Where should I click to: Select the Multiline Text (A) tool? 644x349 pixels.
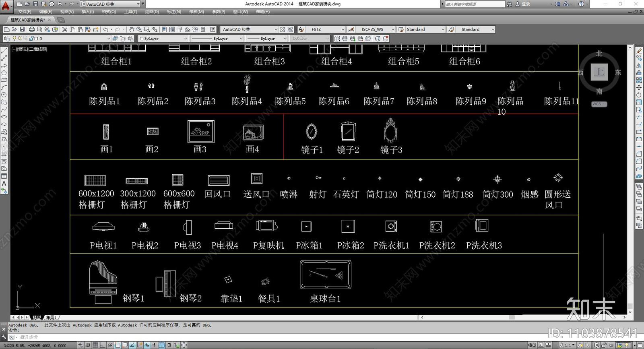[x=4, y=184]
